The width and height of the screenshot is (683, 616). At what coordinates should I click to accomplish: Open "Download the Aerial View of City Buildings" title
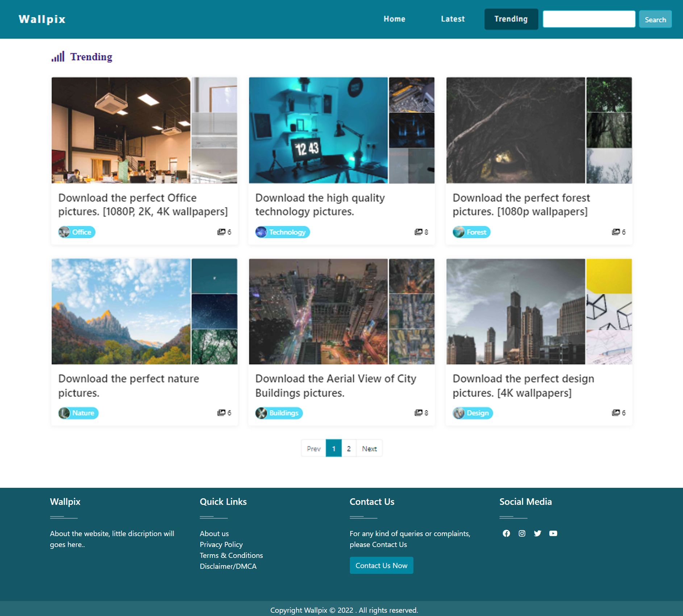(336, 386)
